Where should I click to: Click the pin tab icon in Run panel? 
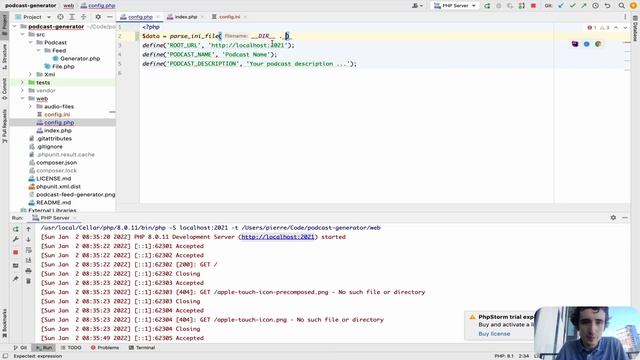coord(16,279)
